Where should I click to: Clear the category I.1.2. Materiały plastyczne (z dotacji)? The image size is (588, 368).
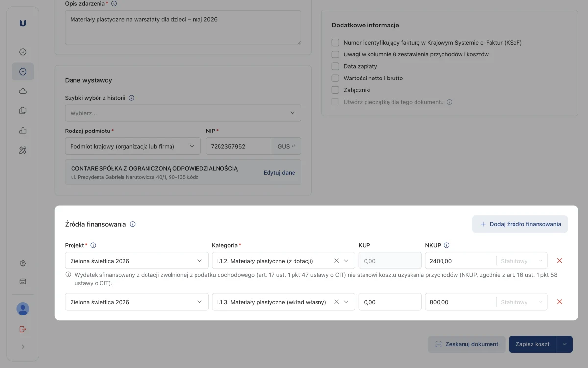tap(336, 261)
